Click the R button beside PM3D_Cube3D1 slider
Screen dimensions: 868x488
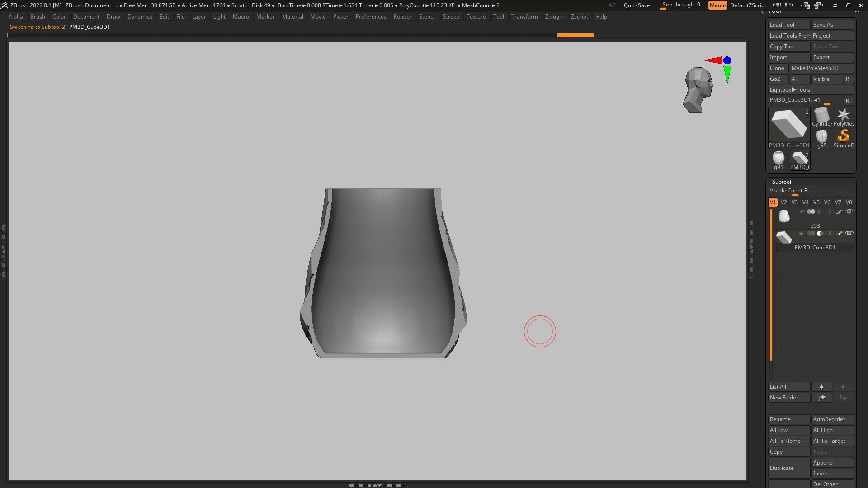[848, 101]
